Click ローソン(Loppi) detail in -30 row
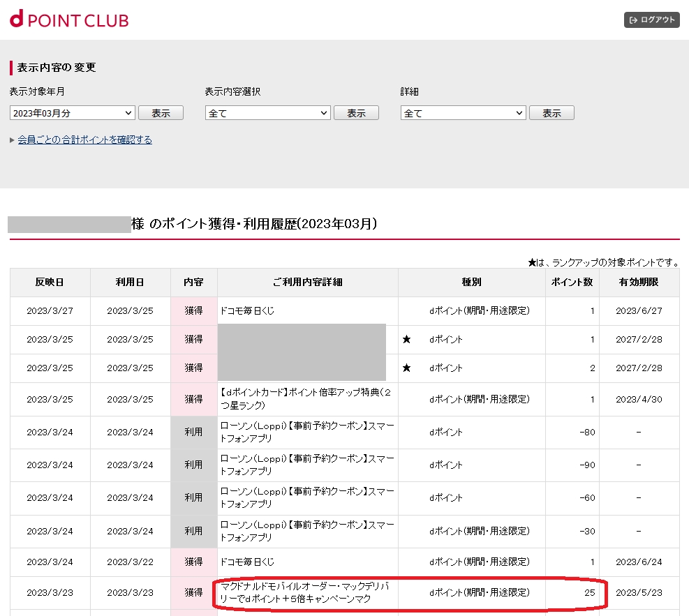 click(x=307, y=532)
